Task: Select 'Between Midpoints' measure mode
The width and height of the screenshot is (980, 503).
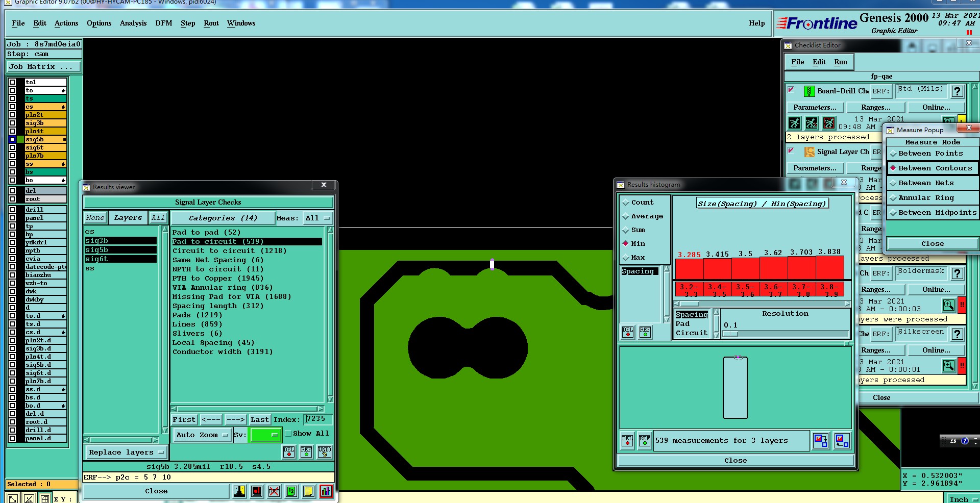Action: [932, 213]
